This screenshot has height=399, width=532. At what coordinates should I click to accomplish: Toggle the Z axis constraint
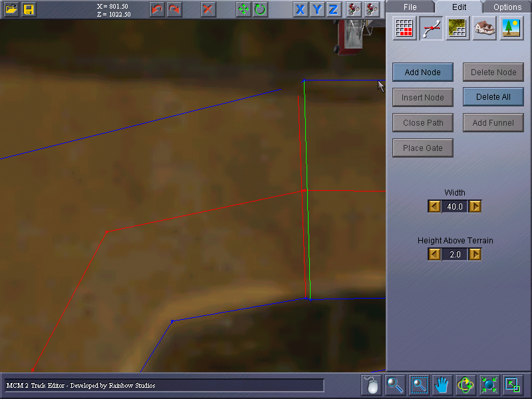tap(334, 9)
